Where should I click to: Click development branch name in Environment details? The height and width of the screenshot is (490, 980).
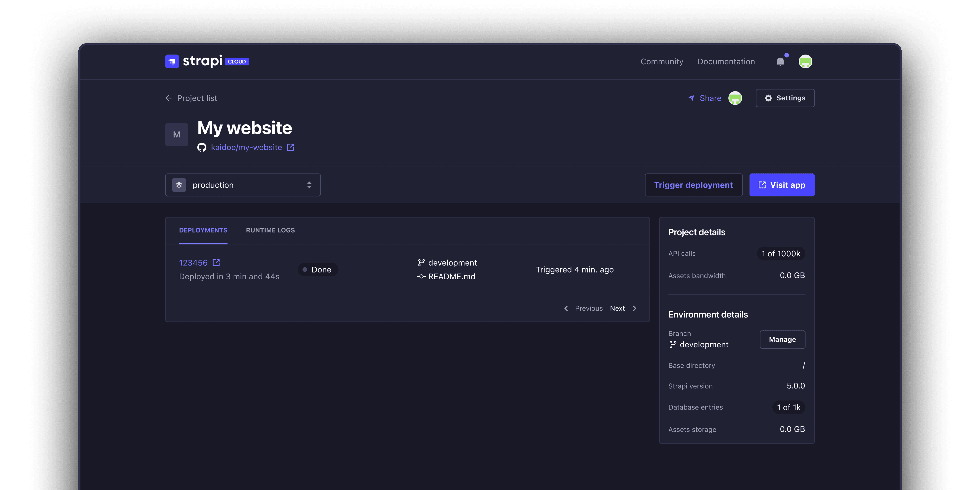(x=704, y=345)
